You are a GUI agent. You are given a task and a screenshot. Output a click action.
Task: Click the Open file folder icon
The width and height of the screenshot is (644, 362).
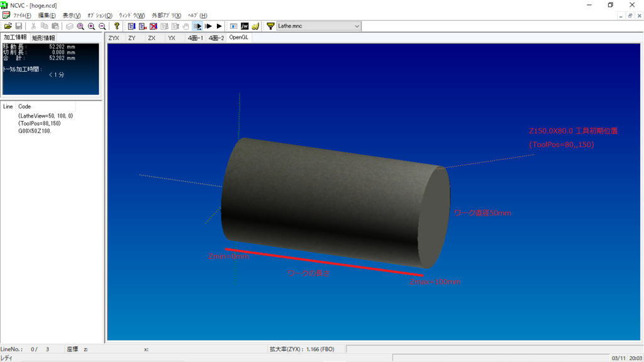pyautogui.click(x=8, y=26)
